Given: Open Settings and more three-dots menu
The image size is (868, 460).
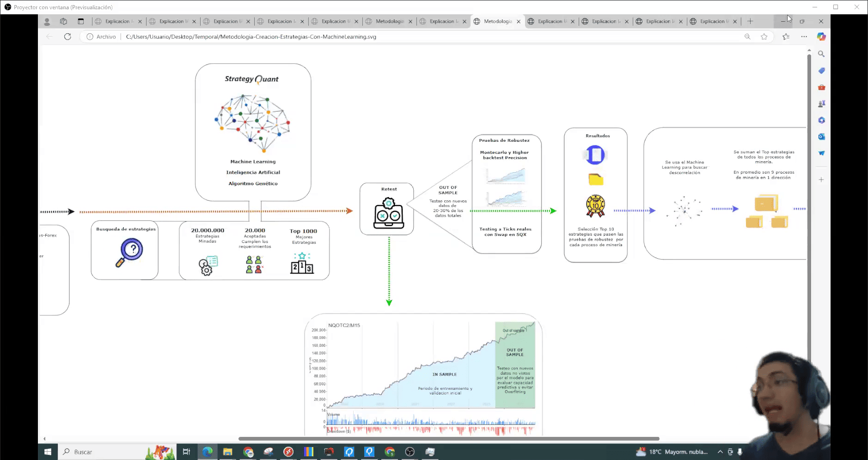Looking at the screenshot, I should 804,36.
